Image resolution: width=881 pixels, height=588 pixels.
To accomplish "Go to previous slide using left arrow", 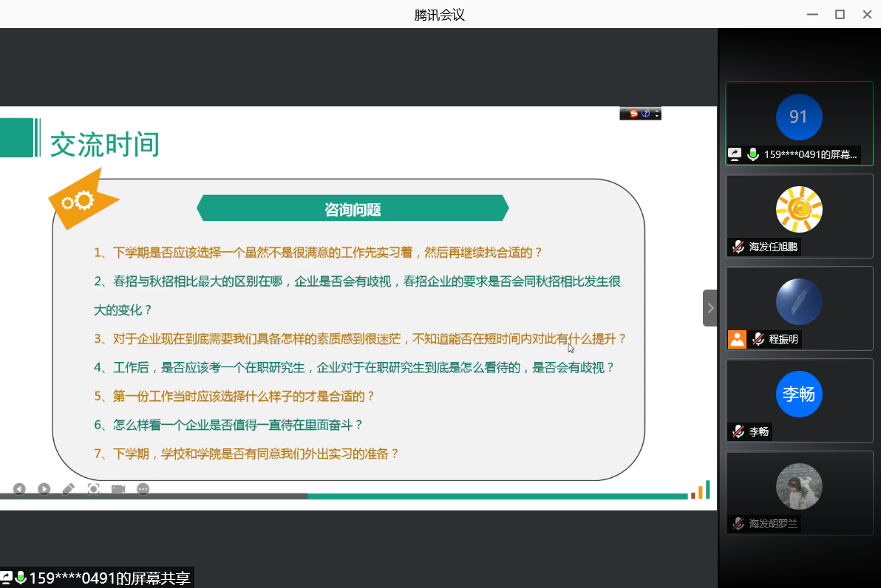I will click(x=19, y=489).
